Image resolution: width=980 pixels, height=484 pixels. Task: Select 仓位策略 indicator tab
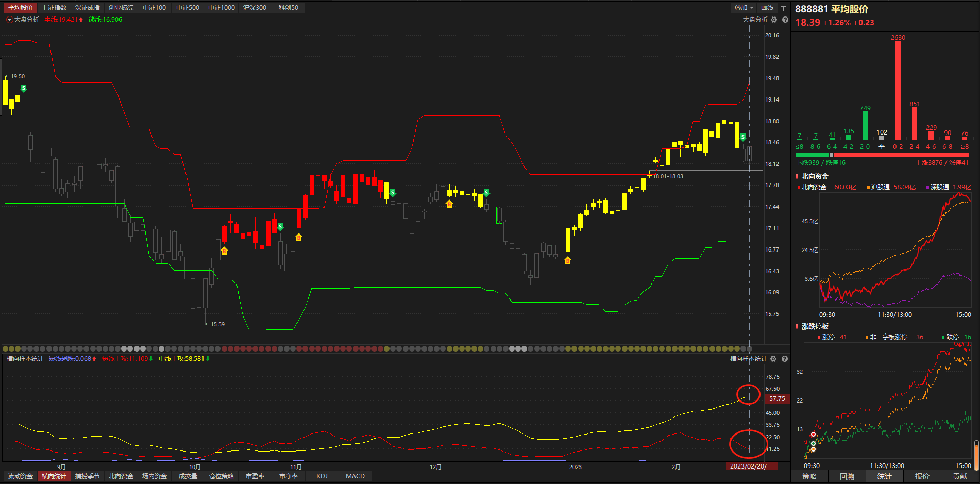222,476
